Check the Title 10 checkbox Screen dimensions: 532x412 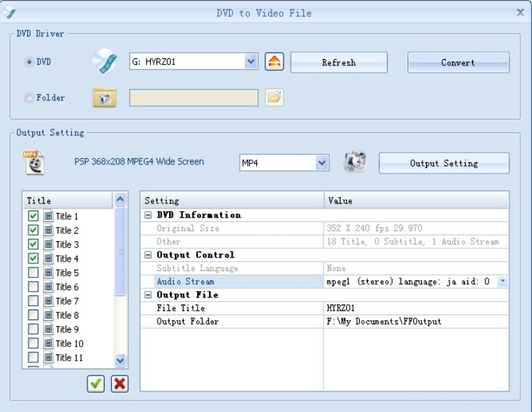tap(33, 343)
